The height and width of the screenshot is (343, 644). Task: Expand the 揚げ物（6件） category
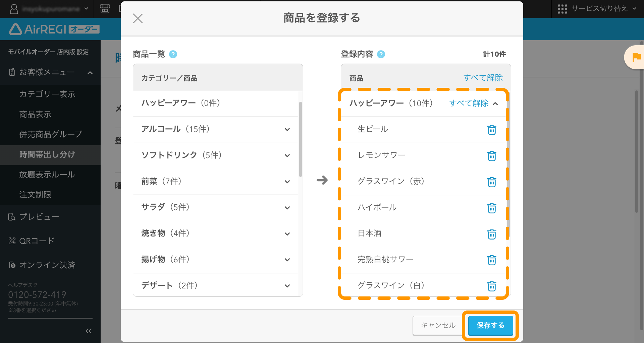pyautogui.click(x=287, y=260)
